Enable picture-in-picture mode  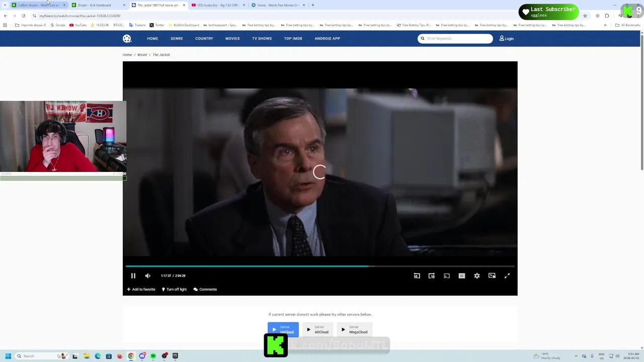click(x=492, y=276)
